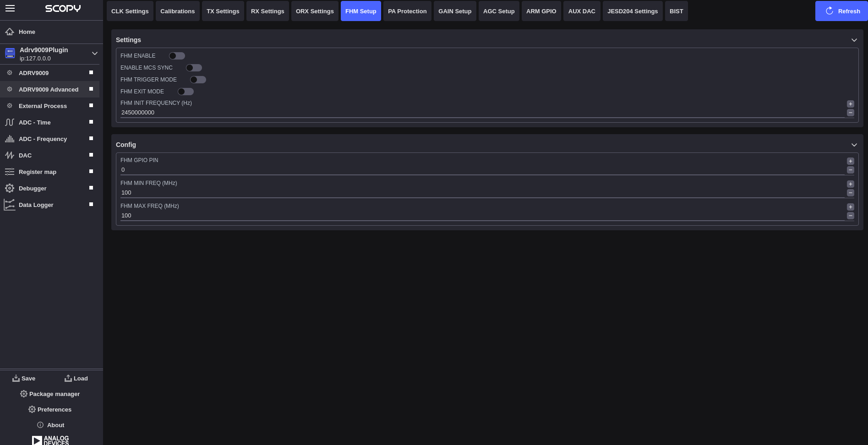This screenshot has width=868, height=445.
Task: Select the BIST tab
Action: click(677, 11)
